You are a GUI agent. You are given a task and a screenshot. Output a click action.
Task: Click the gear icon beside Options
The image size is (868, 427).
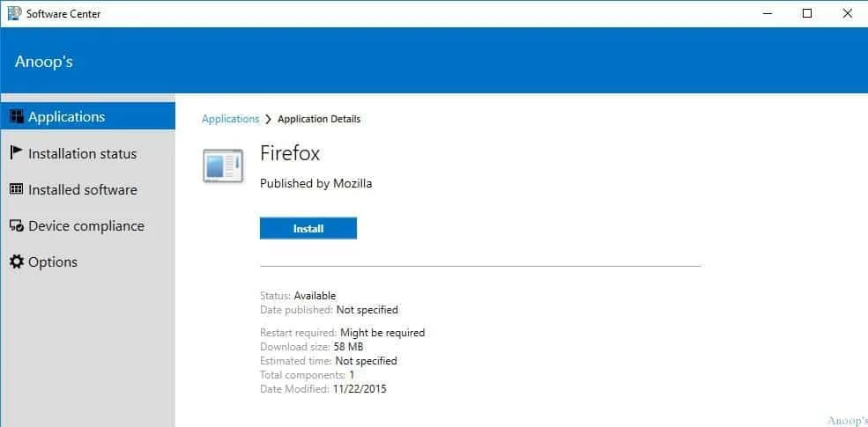coord(16,262)
